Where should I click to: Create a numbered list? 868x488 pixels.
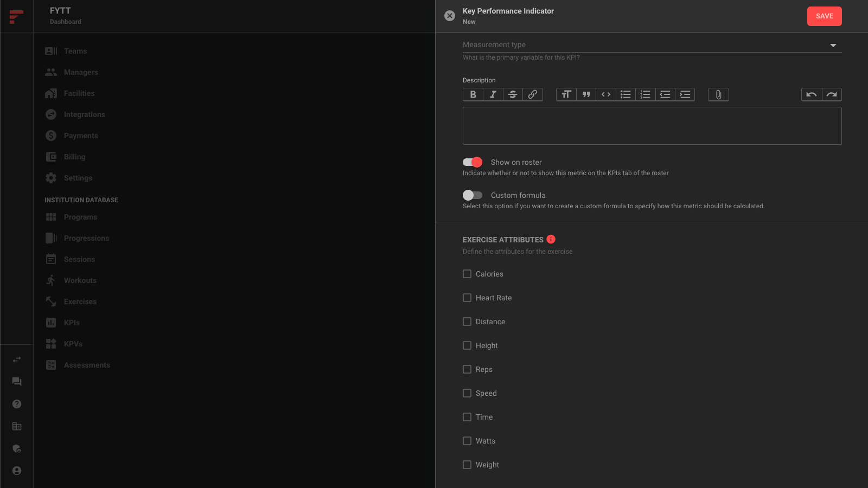coord(646,94)
